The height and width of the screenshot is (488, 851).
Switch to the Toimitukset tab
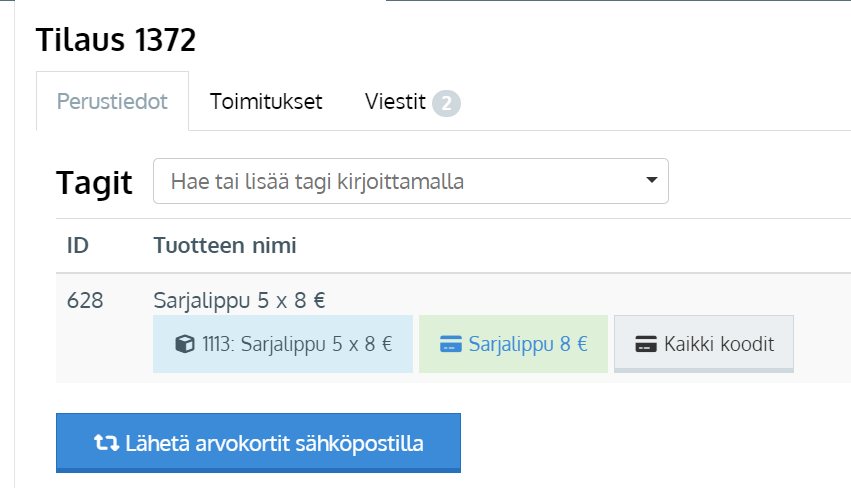pyautogui.click(x=266, y=102)
